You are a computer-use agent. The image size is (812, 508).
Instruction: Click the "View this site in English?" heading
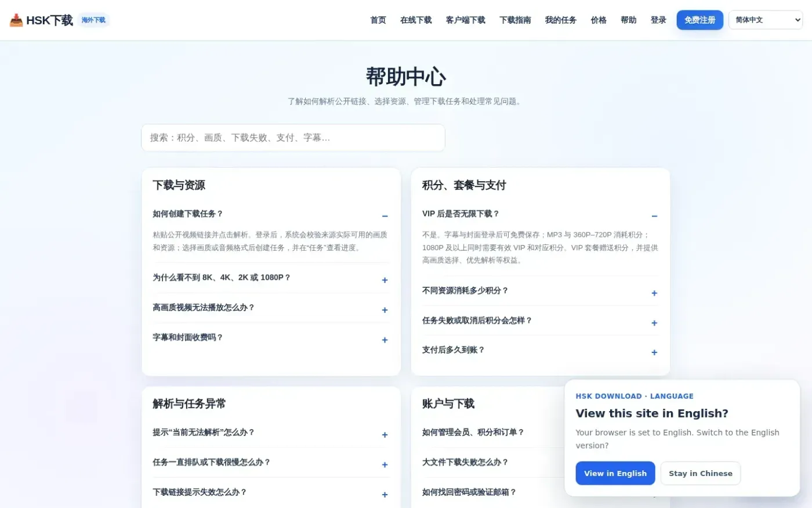[652, 413]
